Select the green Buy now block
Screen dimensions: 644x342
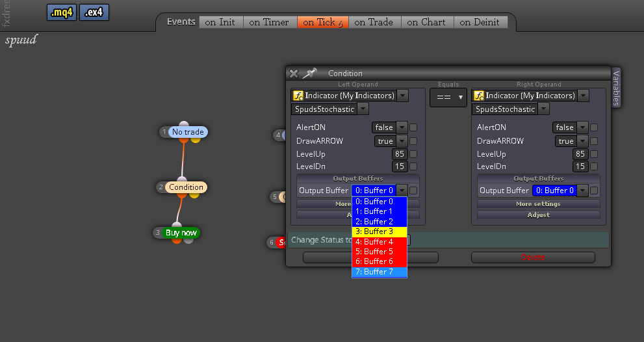tap(181, 233)
